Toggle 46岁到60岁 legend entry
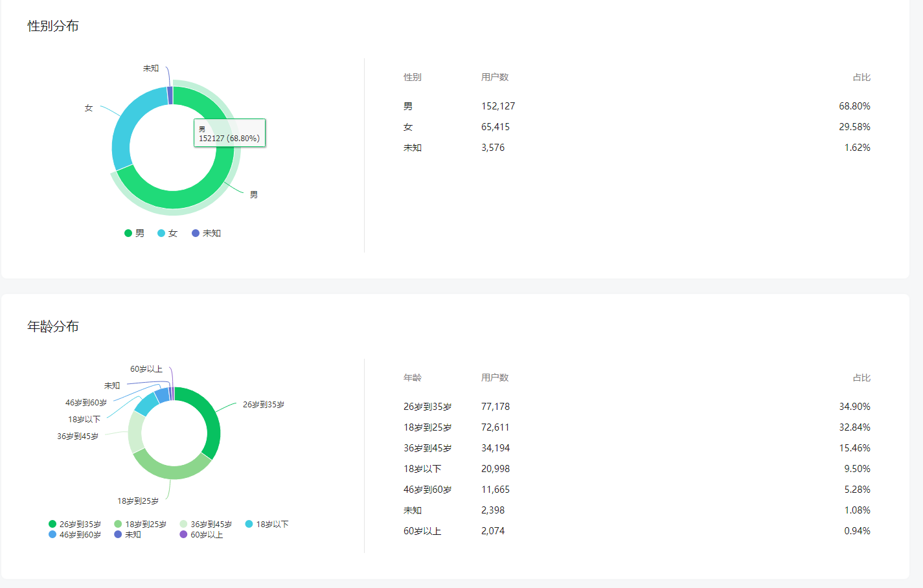Image resolution: width=923 pixels, height=588 pixels. [x=74, y=534]
